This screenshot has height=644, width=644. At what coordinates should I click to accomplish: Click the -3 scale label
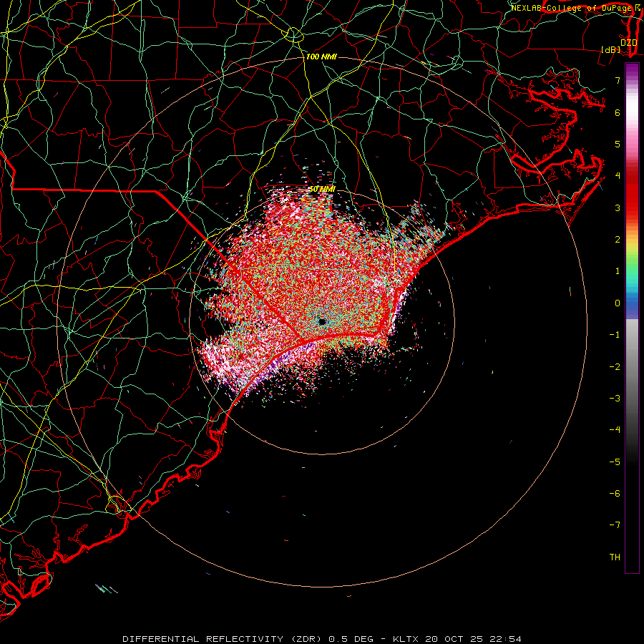[615, 399]
